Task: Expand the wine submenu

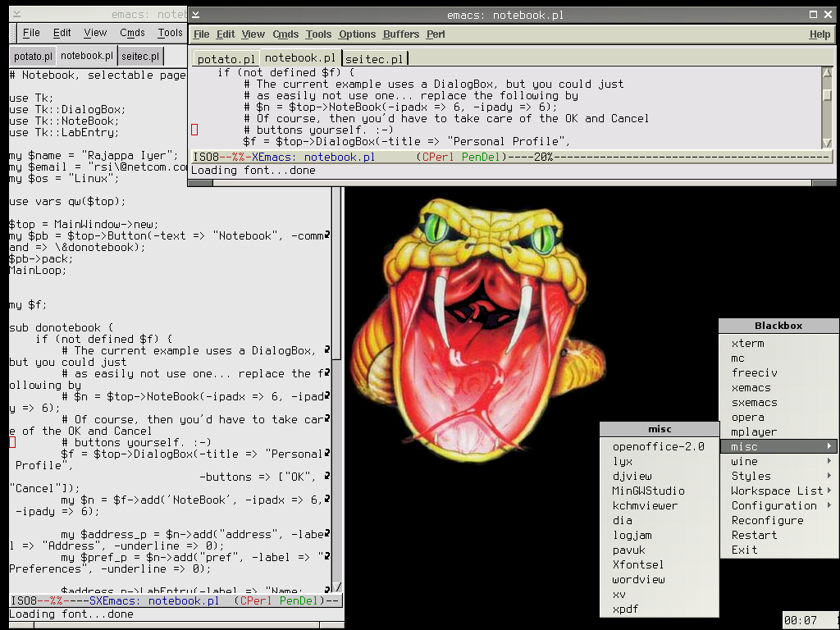Action: pos(779,461)
